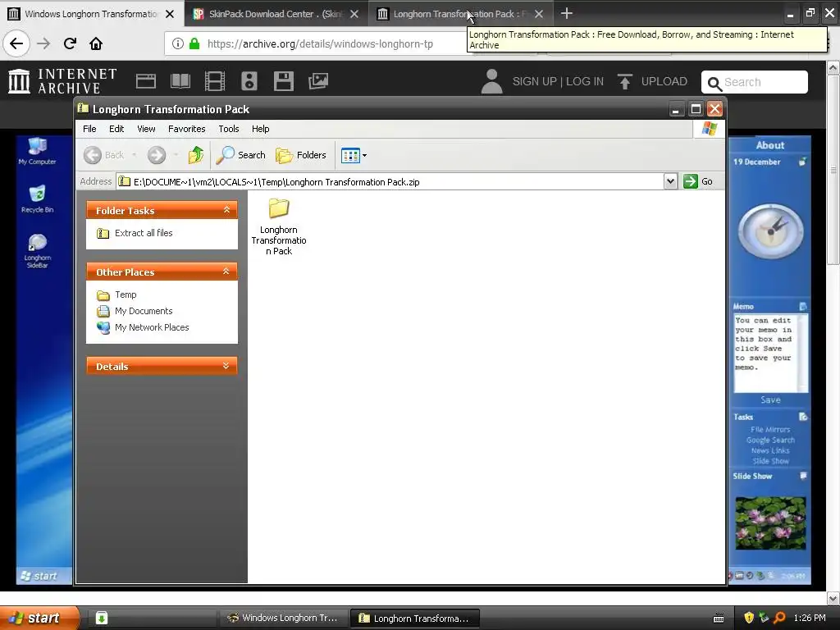This screenshot has width=840, height=630.
Task: Click the Recycle Bin icon in preview image
Action: pyautogui.click(x=37, y=199)
